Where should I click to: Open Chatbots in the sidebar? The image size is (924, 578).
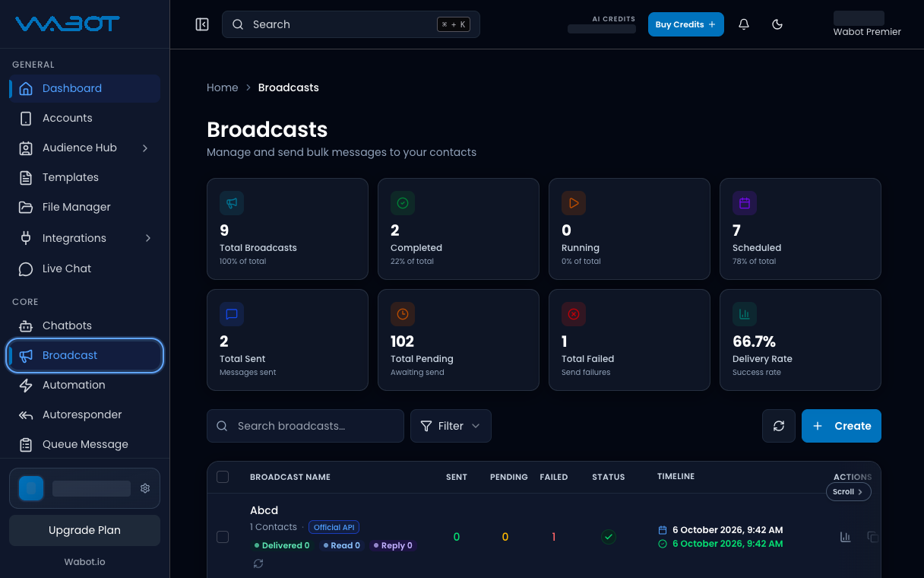pyautogui.click(x=84, y=326)
